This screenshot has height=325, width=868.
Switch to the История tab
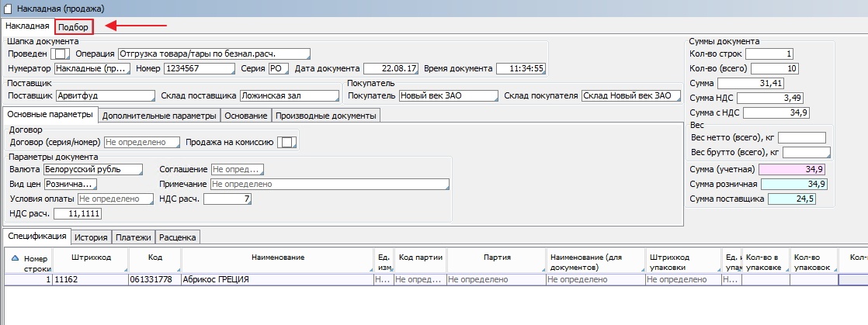91,237
